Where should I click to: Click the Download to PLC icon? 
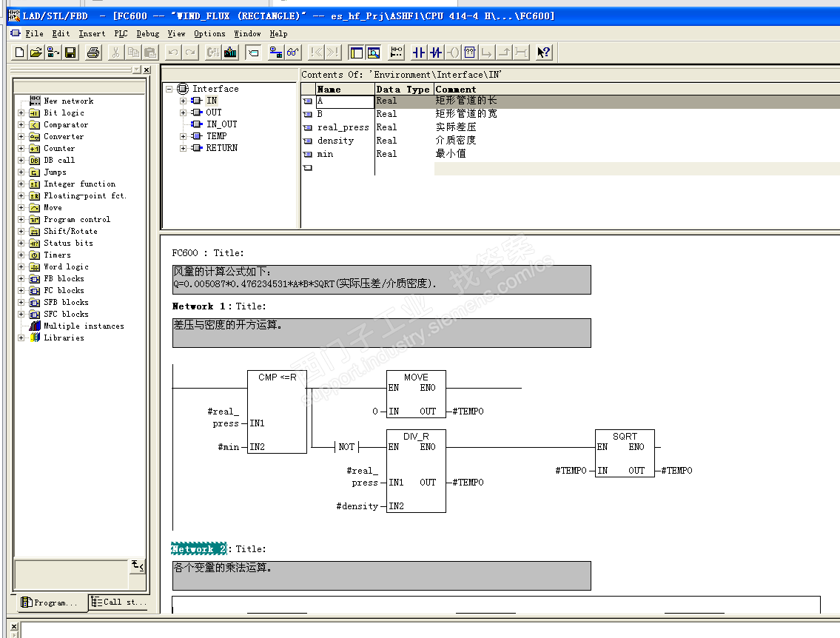230,53
